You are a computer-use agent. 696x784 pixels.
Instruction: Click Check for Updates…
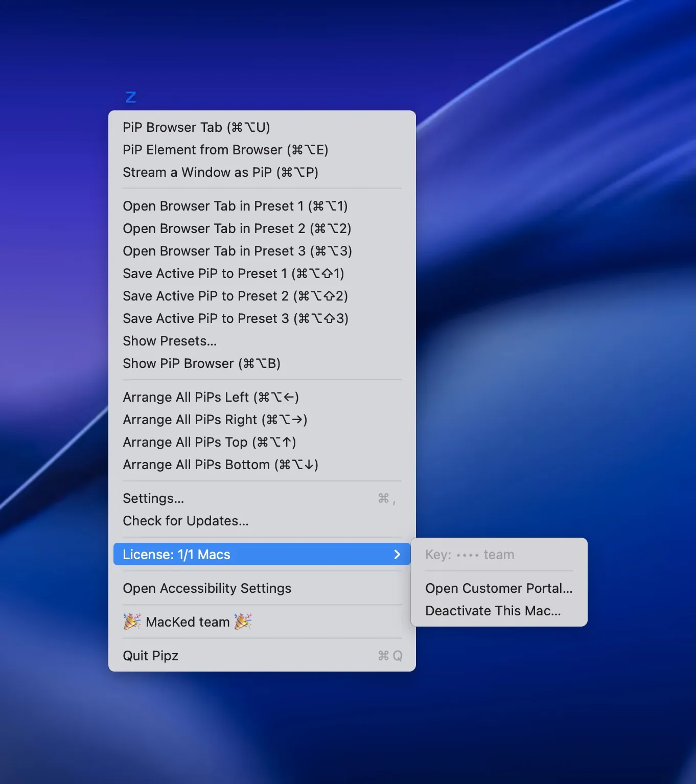(262, 521)
